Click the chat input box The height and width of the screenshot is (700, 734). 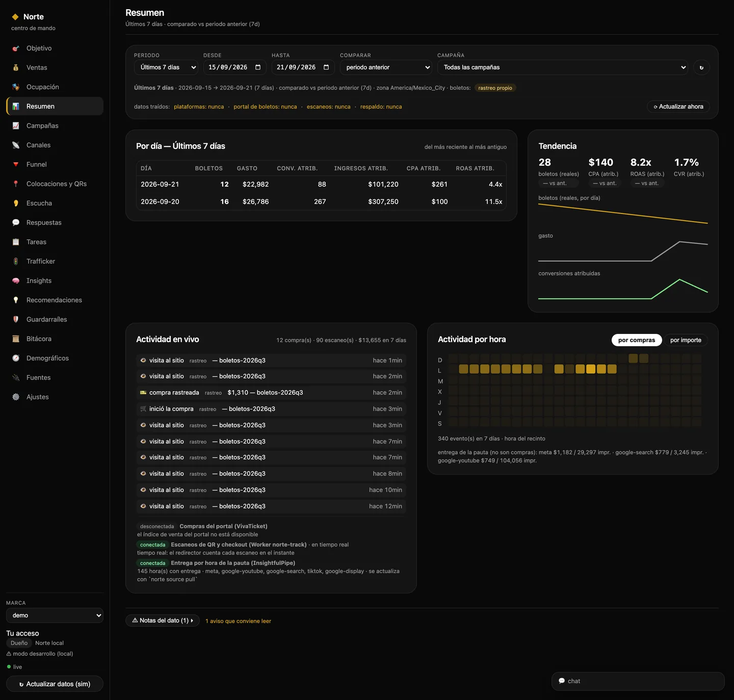coord(638,681)
